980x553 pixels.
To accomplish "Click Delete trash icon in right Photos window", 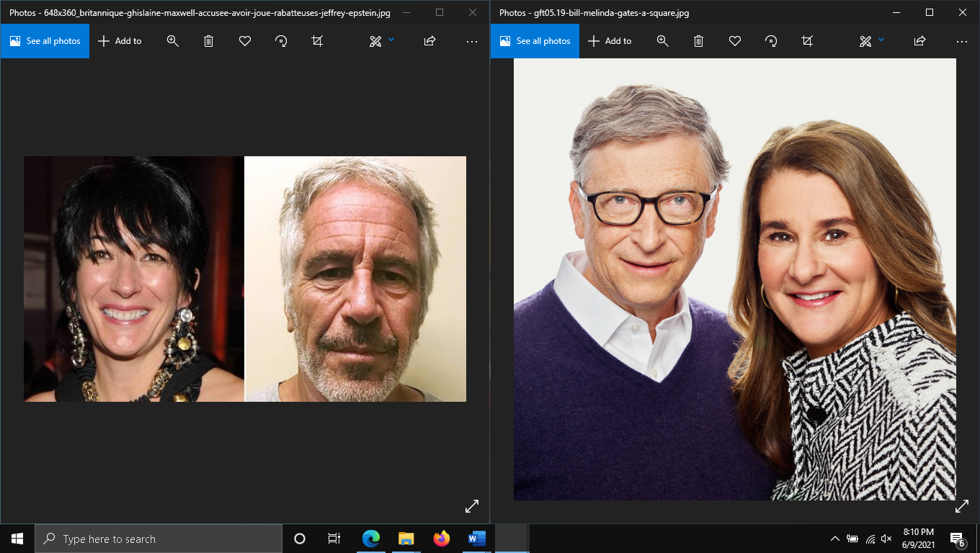I will pos(699,41).
